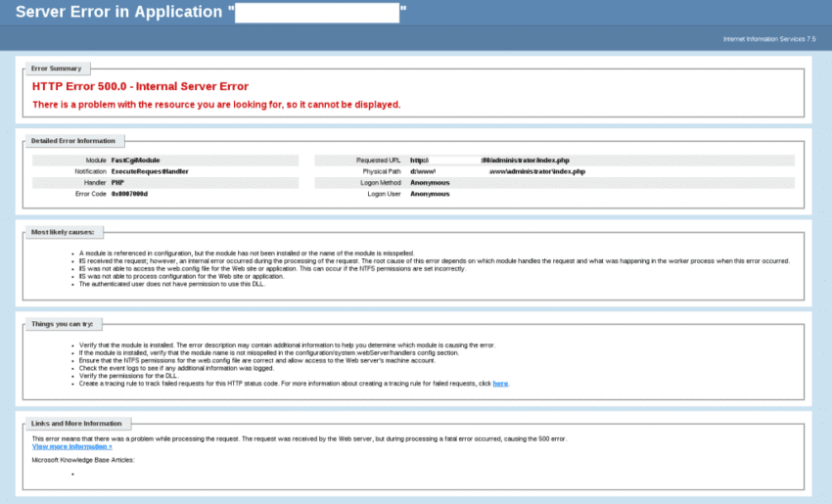Click the "Things you can try" section label
Image resolution: width=832 pixels, height=504 pixels.
63,324
